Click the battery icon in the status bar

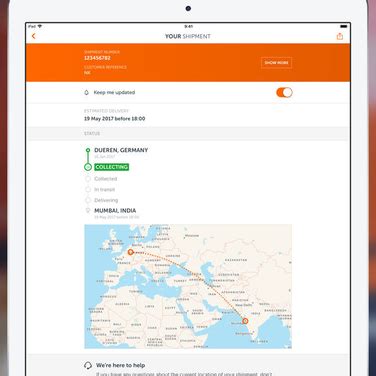344,26
